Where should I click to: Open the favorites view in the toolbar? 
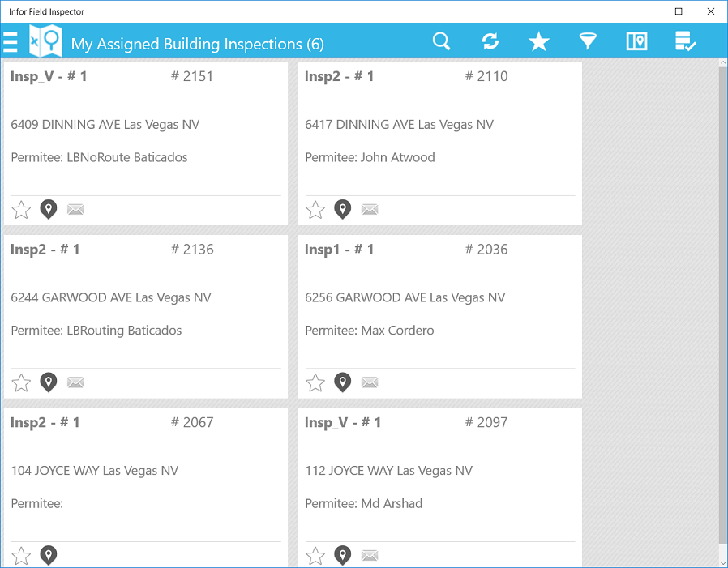(538, 41)
